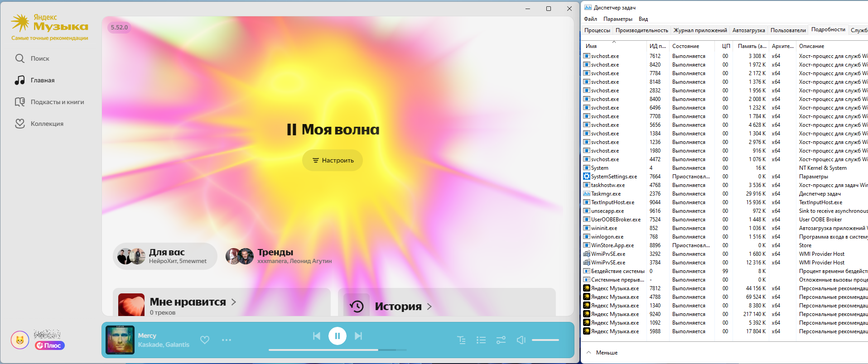Go to Главная in the sidebar

pyautogui.click(x=35, y=80)
